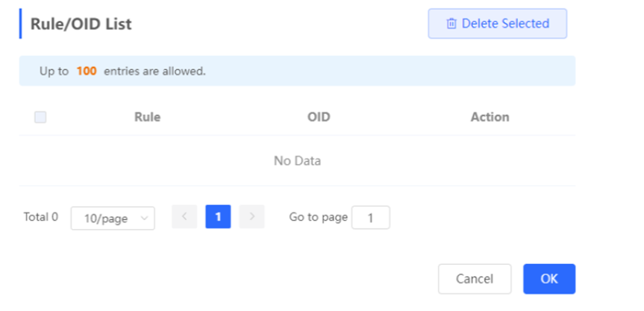Tick the select-all checkbox in table header
This screenshot has height=311, width=644.
tap(40, 117)
